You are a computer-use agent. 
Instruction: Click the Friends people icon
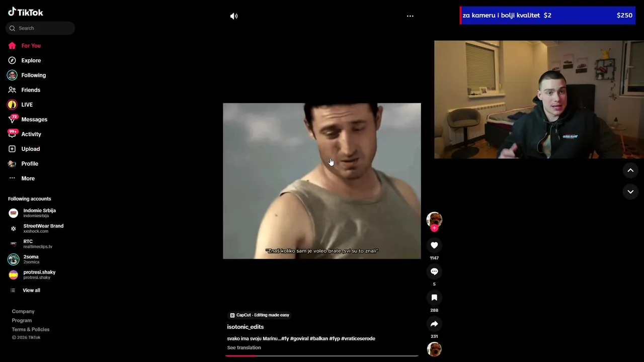click(12, 90)
